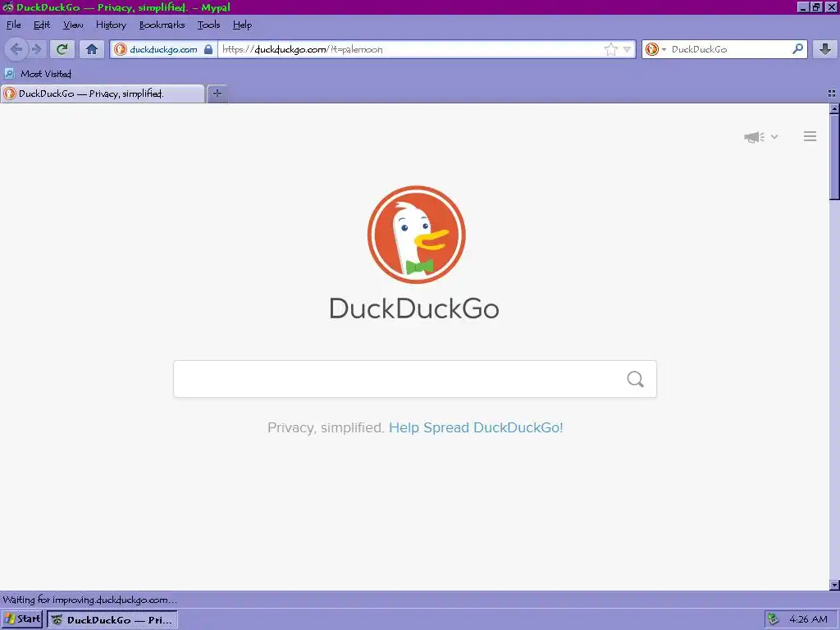Bookmark this page with the star icon

pos(610,49)
